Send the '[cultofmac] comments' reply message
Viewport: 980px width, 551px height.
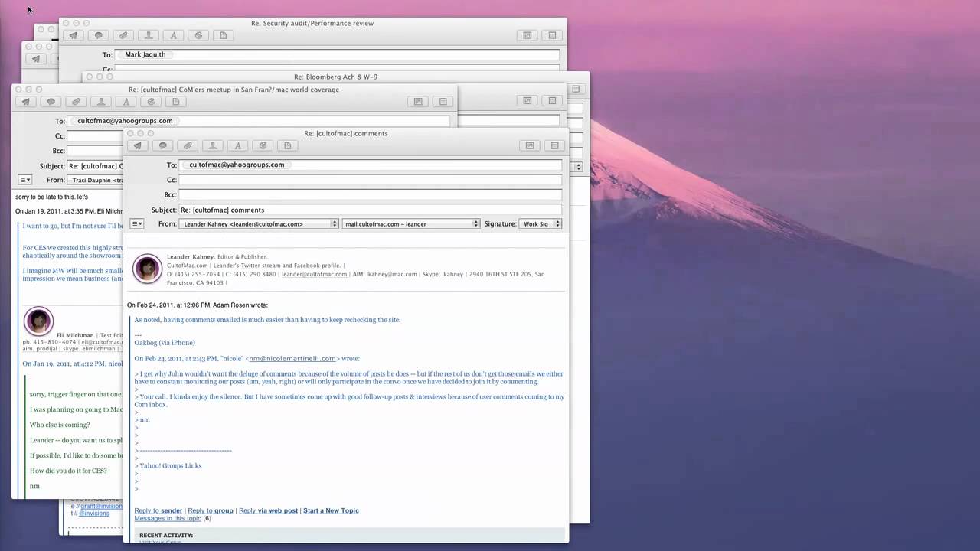pyautogui.click(x=138, y=145)
